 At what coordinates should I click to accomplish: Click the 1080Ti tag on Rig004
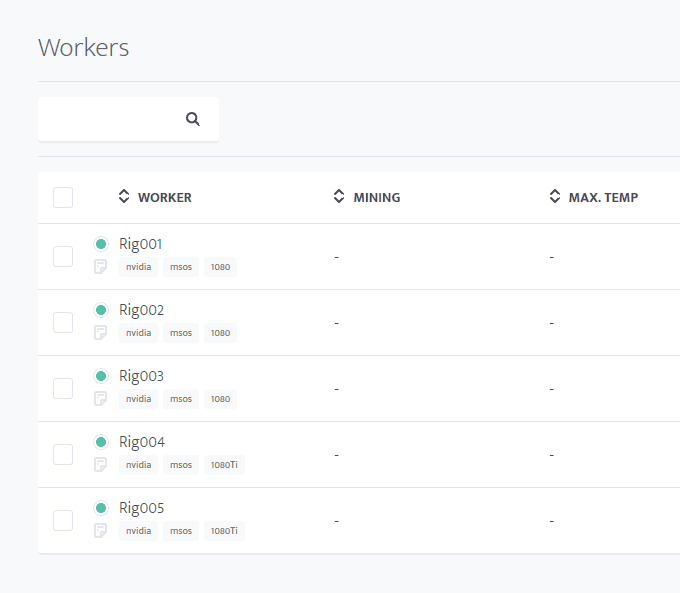pyautogui.click(x=224, y=465)
